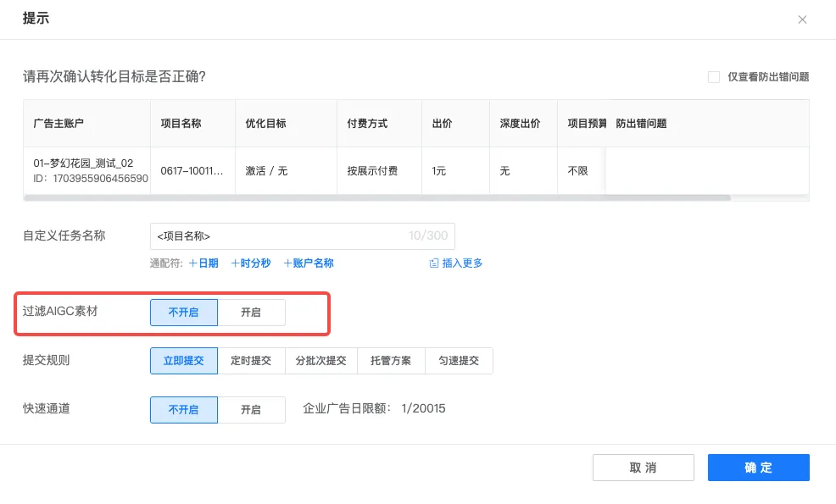
Task: Select 不开启 for 过滤AIGC素材
Action: pos(184,313)
